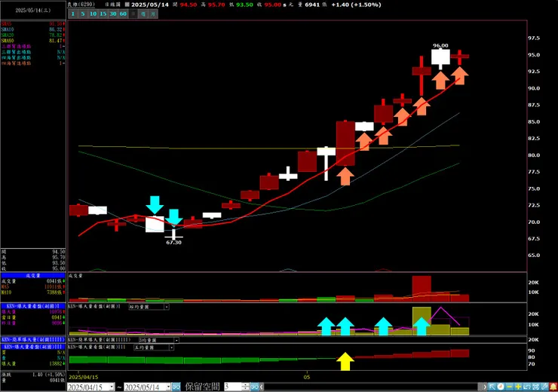Click the small square icon before header date
558x392 pixels.
[x=127, y=5]
